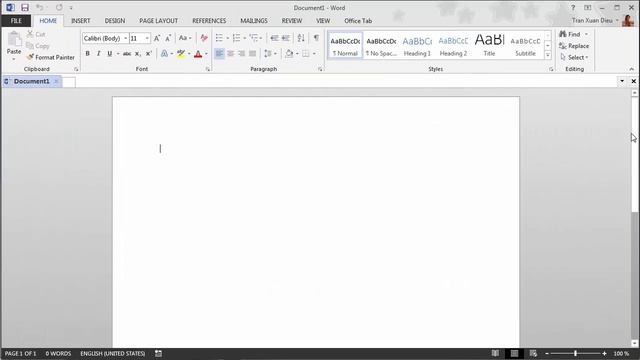Open the VIEW tab

[x=323, y=21]
